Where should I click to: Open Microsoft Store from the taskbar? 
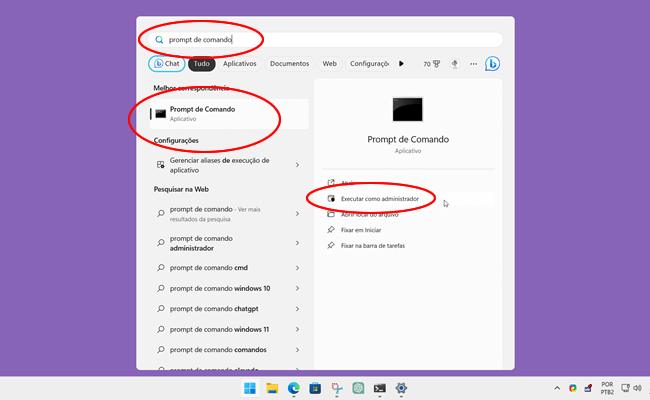[315, 388]
